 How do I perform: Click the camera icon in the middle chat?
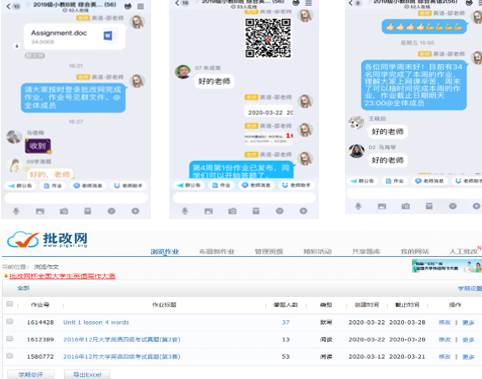tap(232, 211)
